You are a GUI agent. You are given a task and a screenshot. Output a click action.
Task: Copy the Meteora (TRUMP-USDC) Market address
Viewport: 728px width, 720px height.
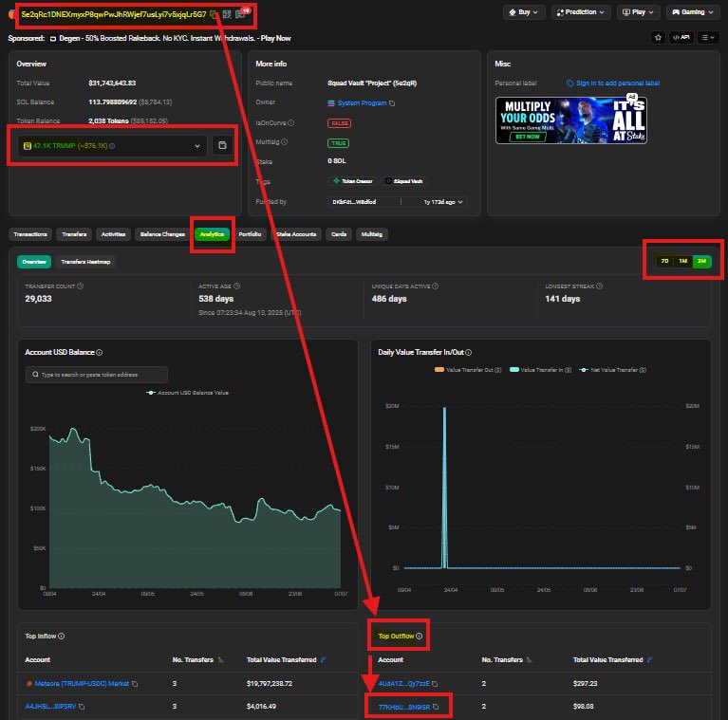pos(135,684)
